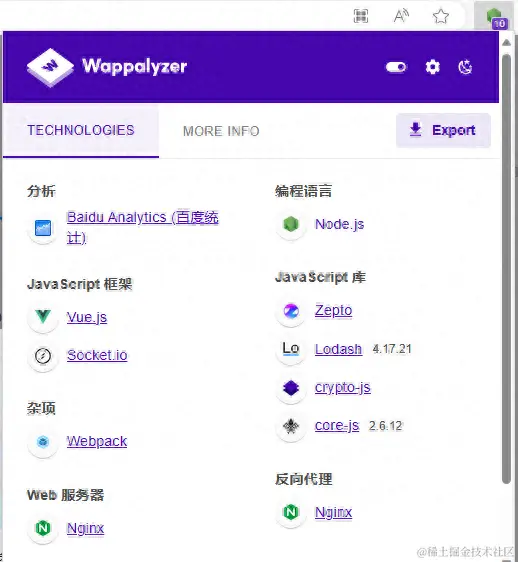Click Nginx icon under 反向代理

[291, 512]
